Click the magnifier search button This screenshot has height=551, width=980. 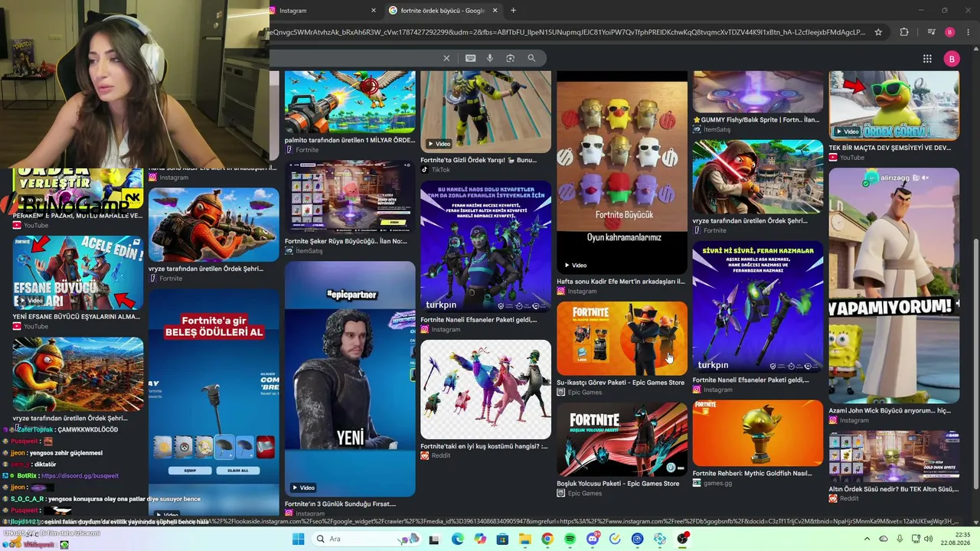coord(531,58)
